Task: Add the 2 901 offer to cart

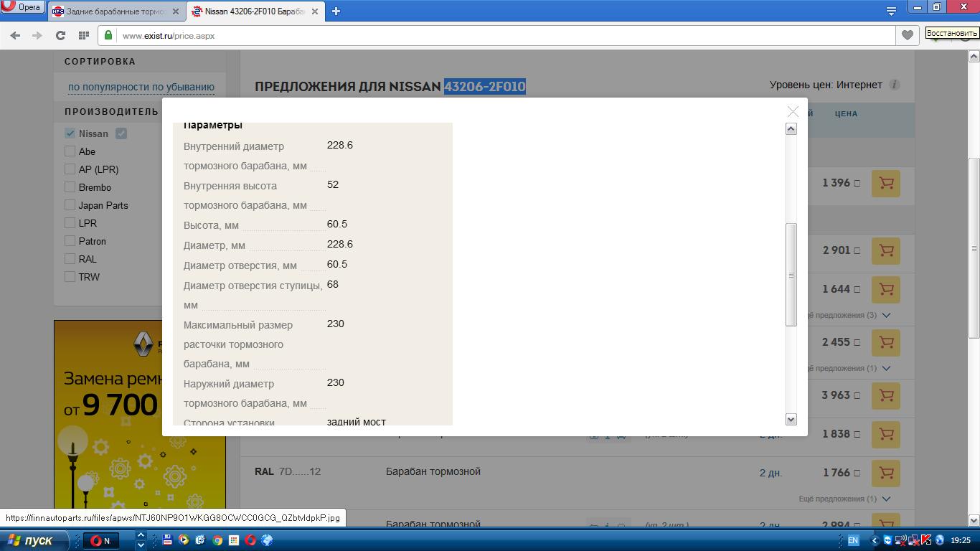Action: [x=886, y=251]
